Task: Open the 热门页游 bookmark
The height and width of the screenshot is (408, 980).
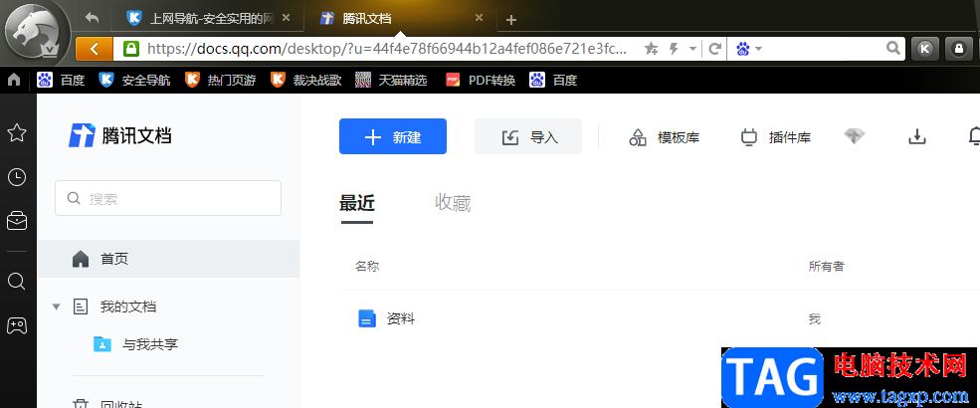Action: [220, 80]
